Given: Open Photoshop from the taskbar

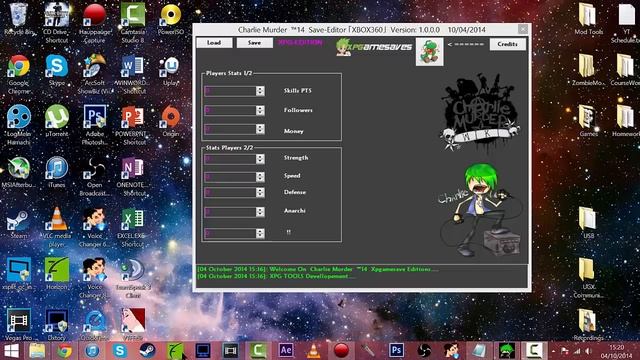Looking at the screenshot, I should (396, 351).
